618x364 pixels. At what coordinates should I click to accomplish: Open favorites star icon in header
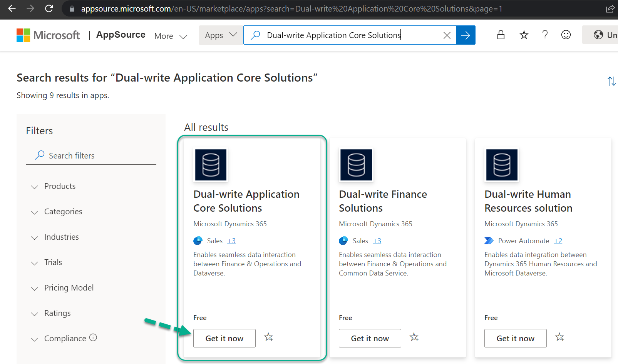[x=524, y=35]
